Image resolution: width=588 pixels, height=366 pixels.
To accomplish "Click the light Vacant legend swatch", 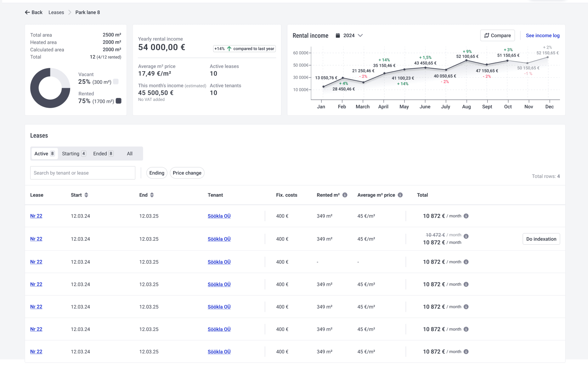I will coord(116,82).
